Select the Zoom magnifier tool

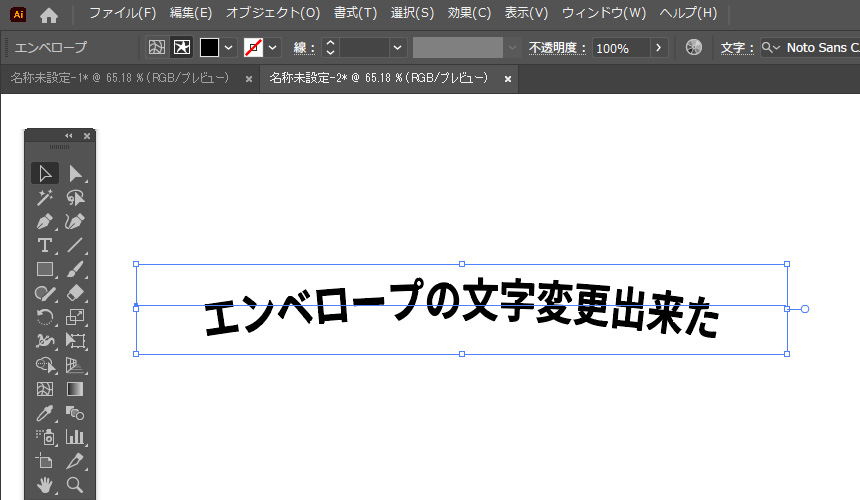tap(75, 485)
